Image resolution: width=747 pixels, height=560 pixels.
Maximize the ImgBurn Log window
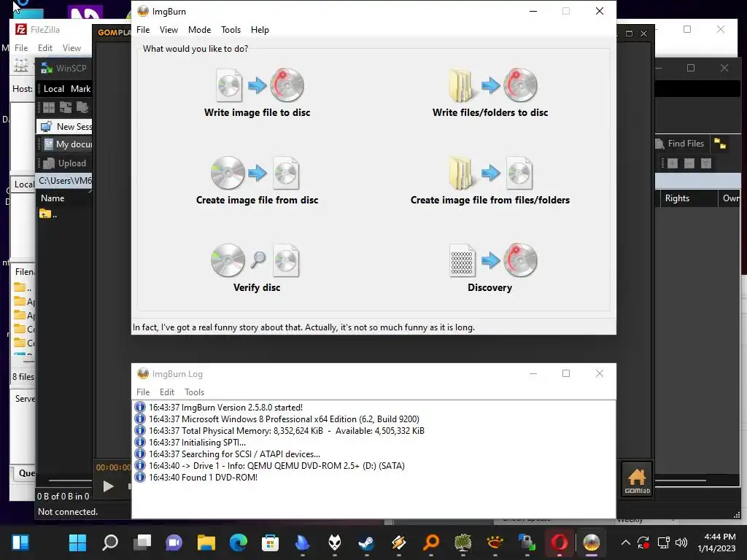coord(566,373)
